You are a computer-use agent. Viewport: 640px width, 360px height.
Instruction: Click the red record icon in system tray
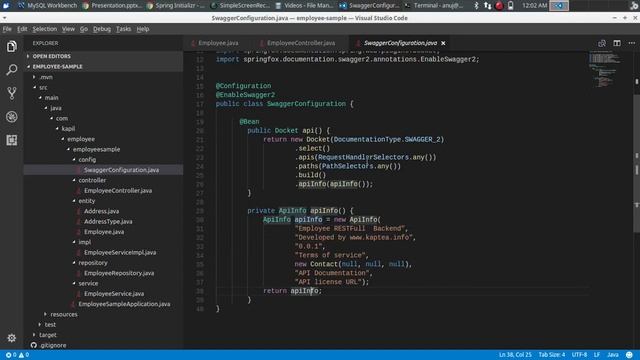[499, 6]
